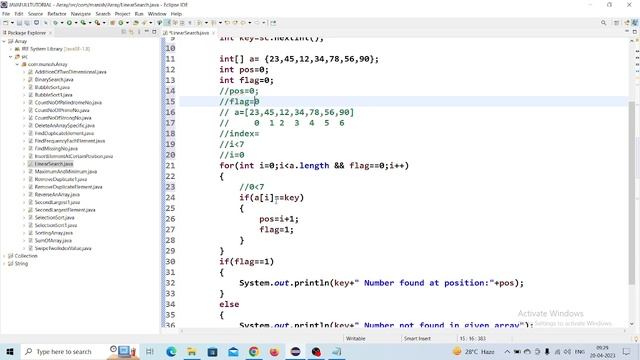Click the Link with Editor icon in Package Explorer
640x360 pixels.
click(x=131, y=32)
